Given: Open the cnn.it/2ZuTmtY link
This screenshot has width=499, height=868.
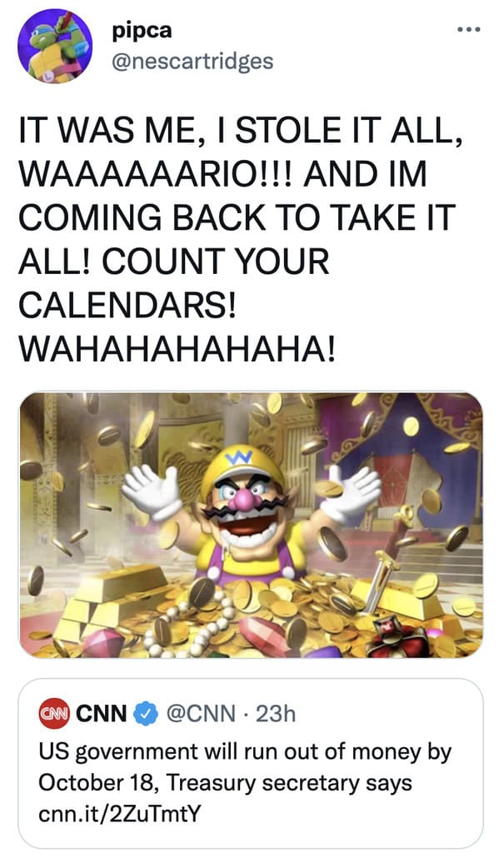Looking at the screenshot, I should [x=120, y=813].
